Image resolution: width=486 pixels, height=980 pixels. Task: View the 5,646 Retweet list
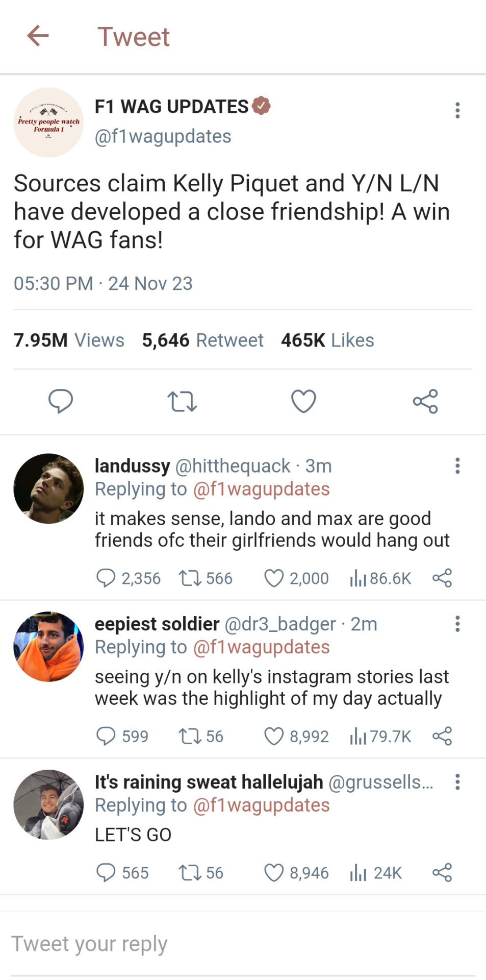pyautogui.click(x=202, y=340)
